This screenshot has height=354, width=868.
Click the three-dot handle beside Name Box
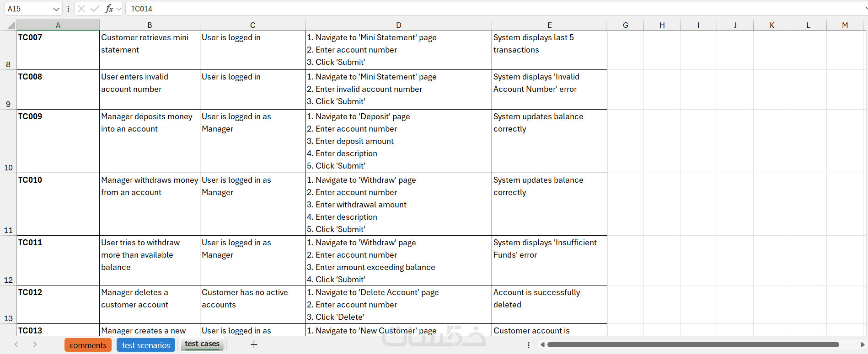pyautogui.click(x=68, y=9)
